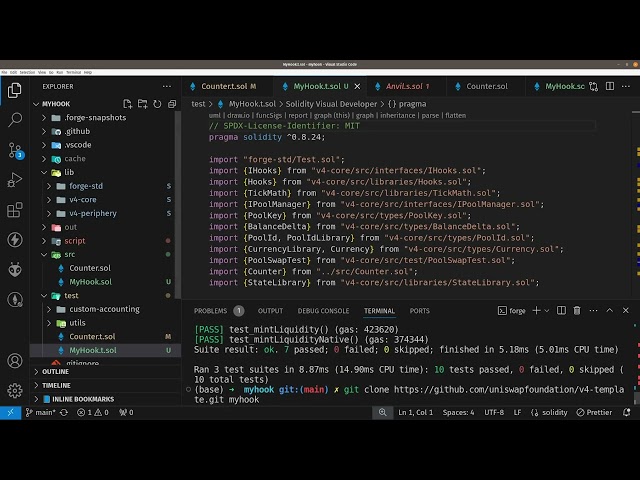Open Explorer more actions ellipsis
The height and width of the screenshot is (480, 640).
click(167, 87)
